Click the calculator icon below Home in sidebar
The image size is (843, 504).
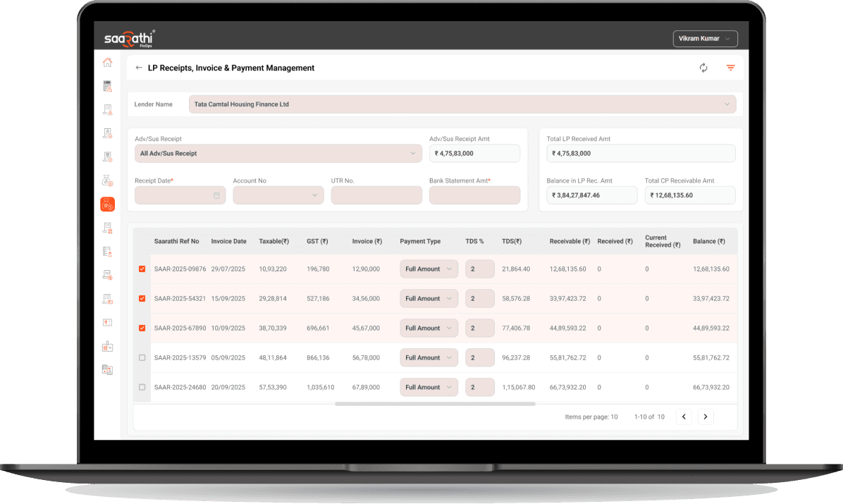pos(106,85)
